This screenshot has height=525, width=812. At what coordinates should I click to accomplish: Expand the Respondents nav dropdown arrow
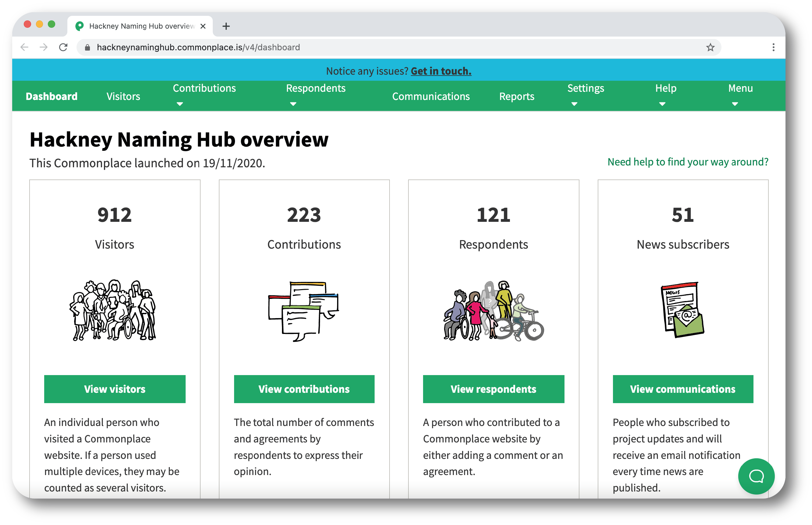pos(293,104)
